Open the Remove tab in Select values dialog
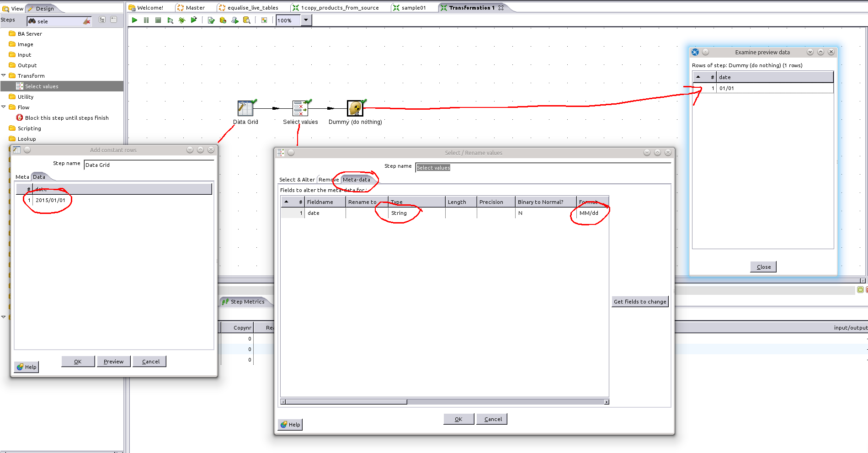 pyautogui.click(x=329, y=180)
